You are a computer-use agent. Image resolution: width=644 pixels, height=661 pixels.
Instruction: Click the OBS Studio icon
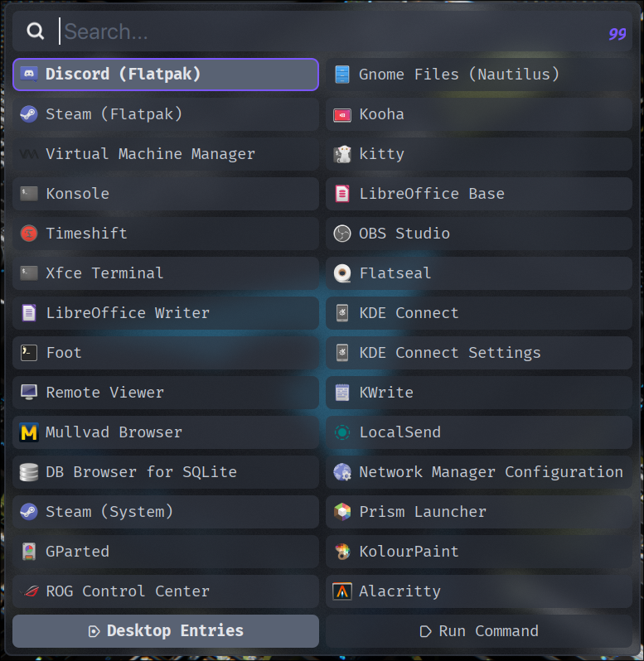342,233
